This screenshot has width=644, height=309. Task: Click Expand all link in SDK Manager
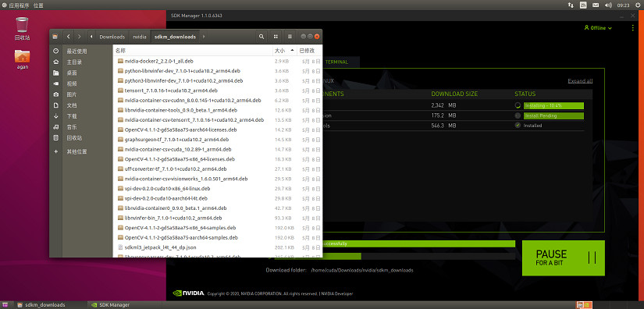[580, 81]
